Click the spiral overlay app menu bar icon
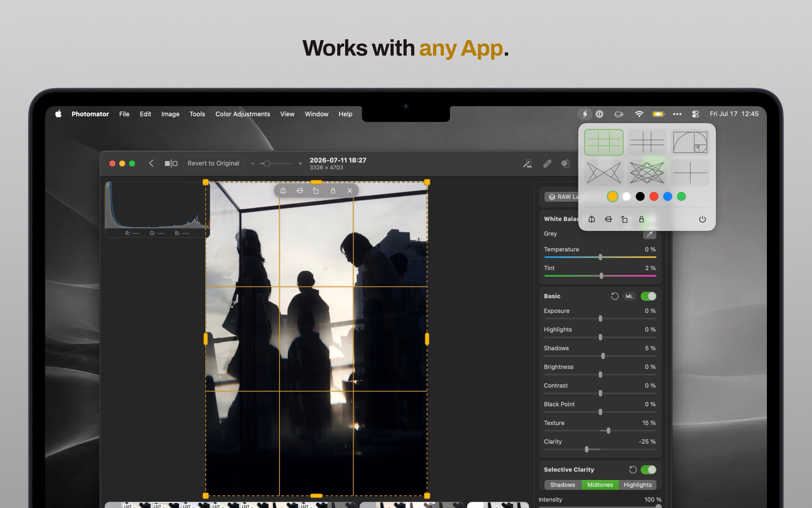This screenshot has height=508, width=812. [x=585, y=114]
